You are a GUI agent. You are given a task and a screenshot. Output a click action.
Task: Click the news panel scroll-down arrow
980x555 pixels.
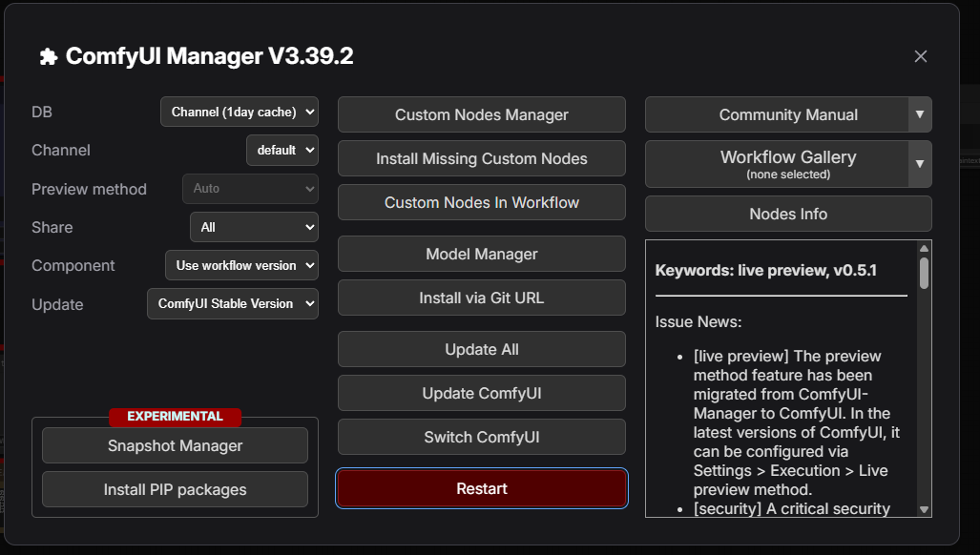pos(924,509)
